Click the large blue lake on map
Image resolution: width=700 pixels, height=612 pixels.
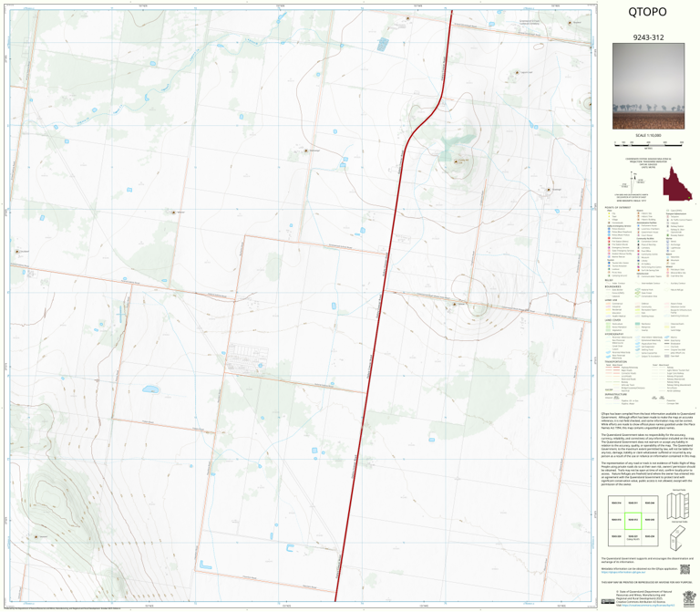(x=150, y=389)
